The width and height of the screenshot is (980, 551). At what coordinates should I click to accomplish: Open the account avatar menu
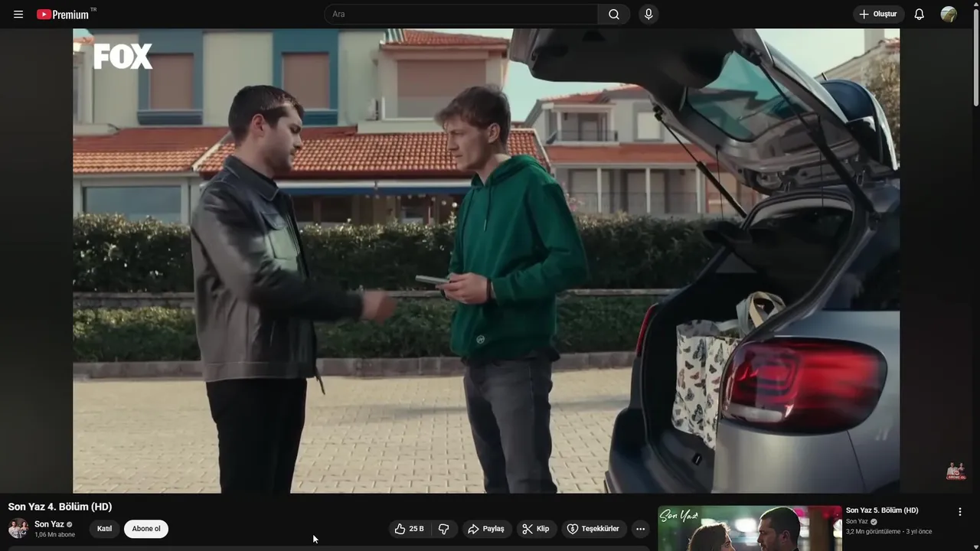click(x=949, y=15)
